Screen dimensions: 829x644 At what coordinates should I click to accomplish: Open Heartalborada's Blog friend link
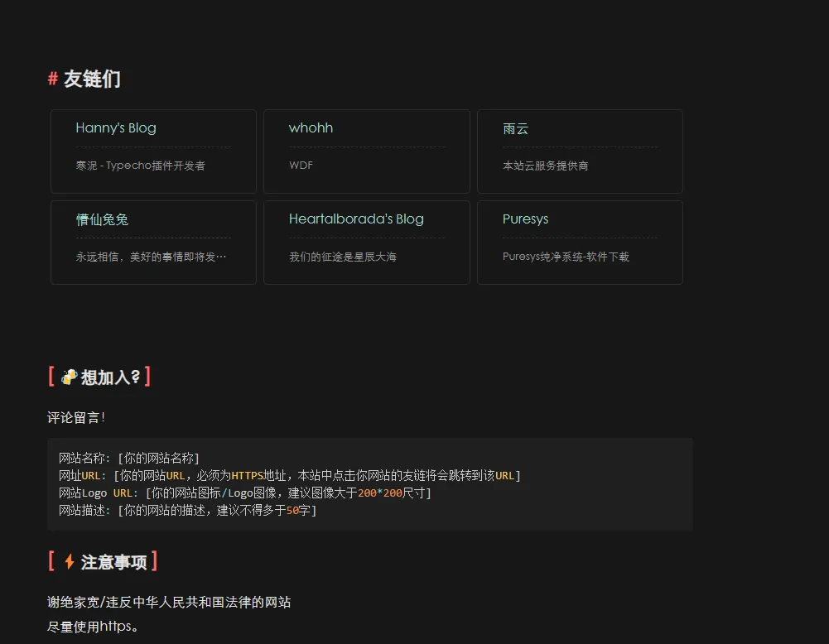pos(366,242)
